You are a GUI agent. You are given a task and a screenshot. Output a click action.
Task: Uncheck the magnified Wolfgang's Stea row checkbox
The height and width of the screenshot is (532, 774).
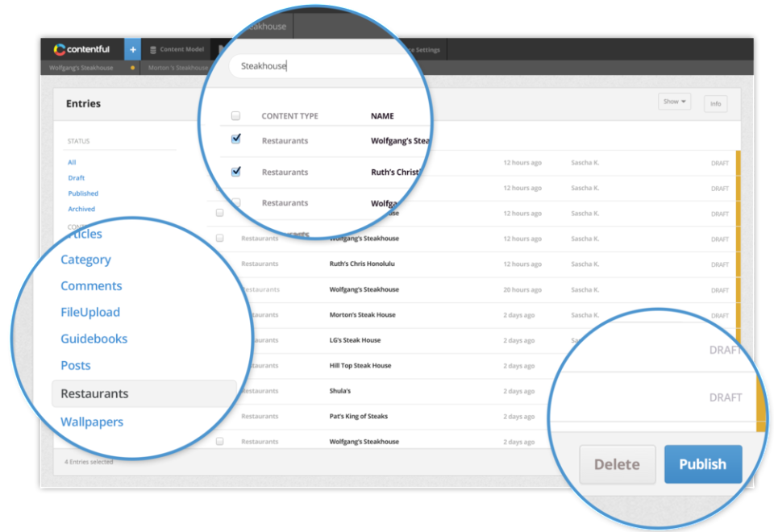236,139
